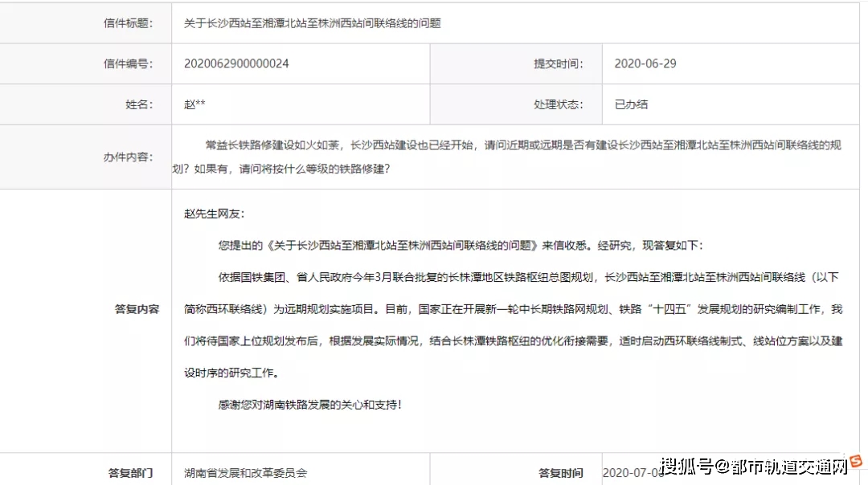Select the 答复部门 label cell
This screenshot has height=485, width=868.
(x=130, y=473)
